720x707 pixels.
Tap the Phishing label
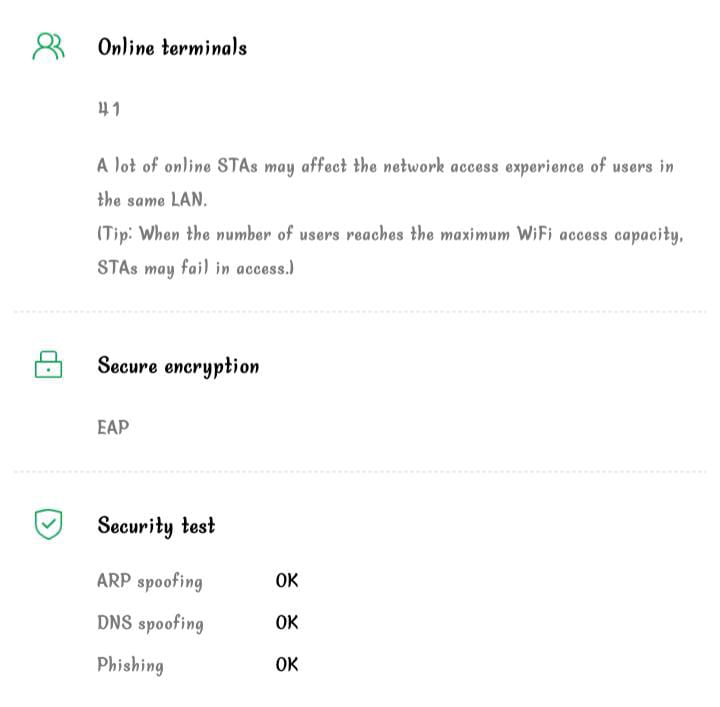click(x=130, y=665)
